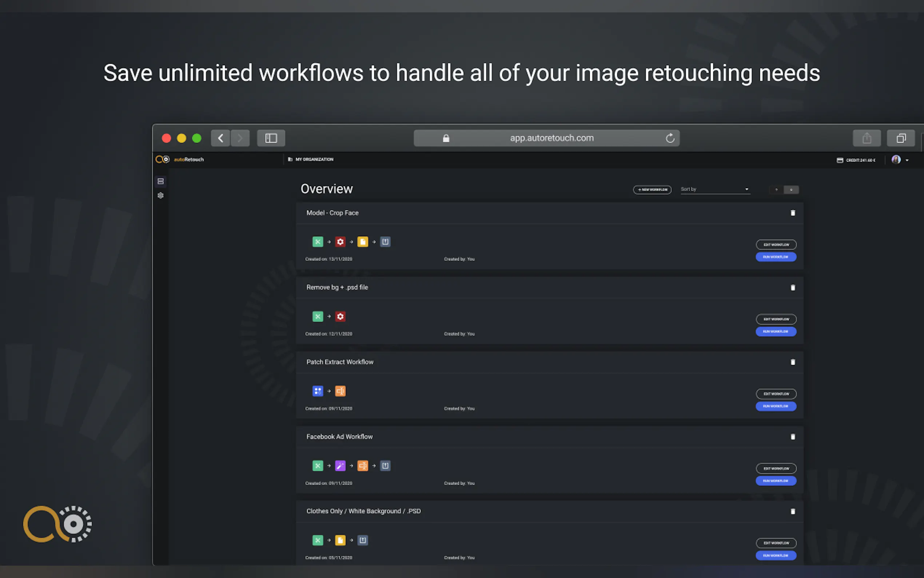This screenshot has height=578, width=924.
Task: Click the red gear step in Remove bg + .psd file
Action: click(x=340, y=317)
